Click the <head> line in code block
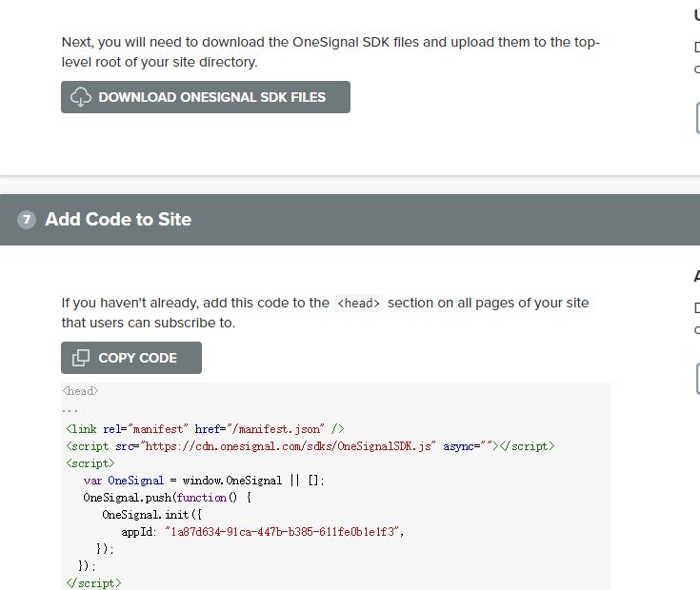The image size is (700, 590). [81, 391]
